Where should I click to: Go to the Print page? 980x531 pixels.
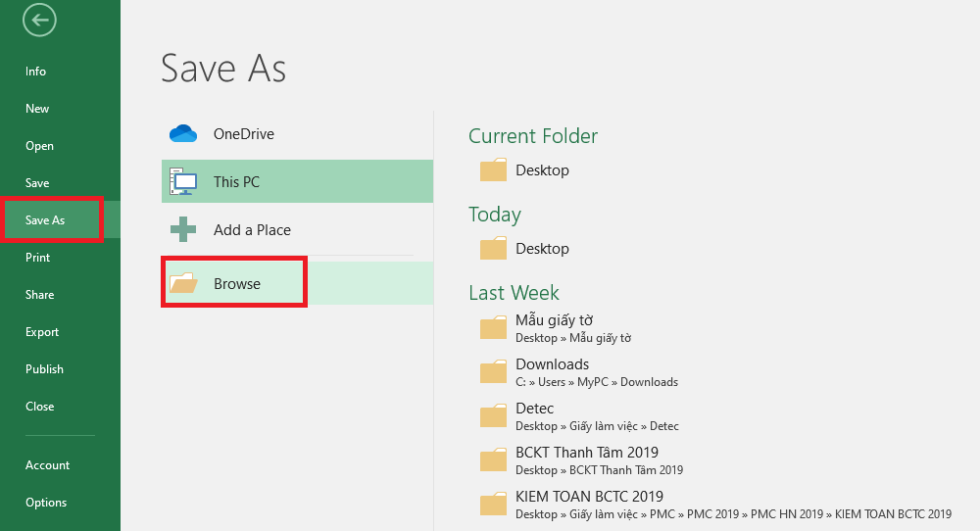[x=38, y=258]
